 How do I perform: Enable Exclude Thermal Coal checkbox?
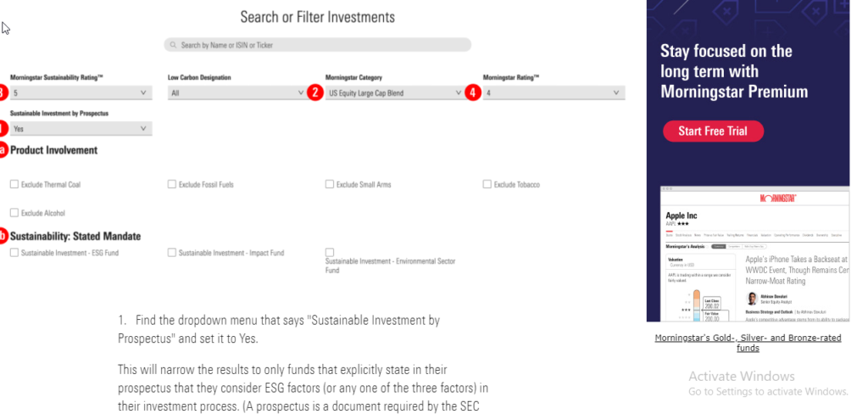[x=14, y=184]
